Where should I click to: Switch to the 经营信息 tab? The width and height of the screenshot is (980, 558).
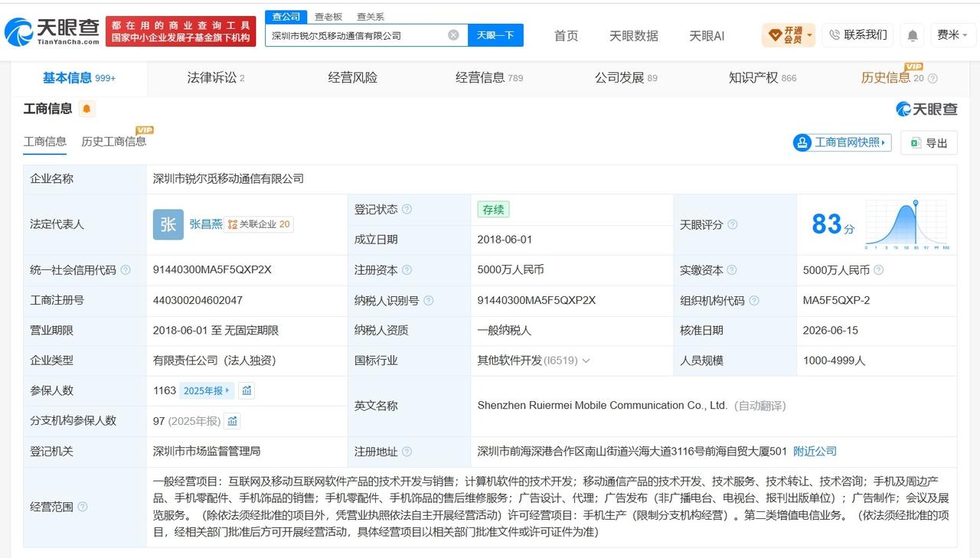pos(489,77)
